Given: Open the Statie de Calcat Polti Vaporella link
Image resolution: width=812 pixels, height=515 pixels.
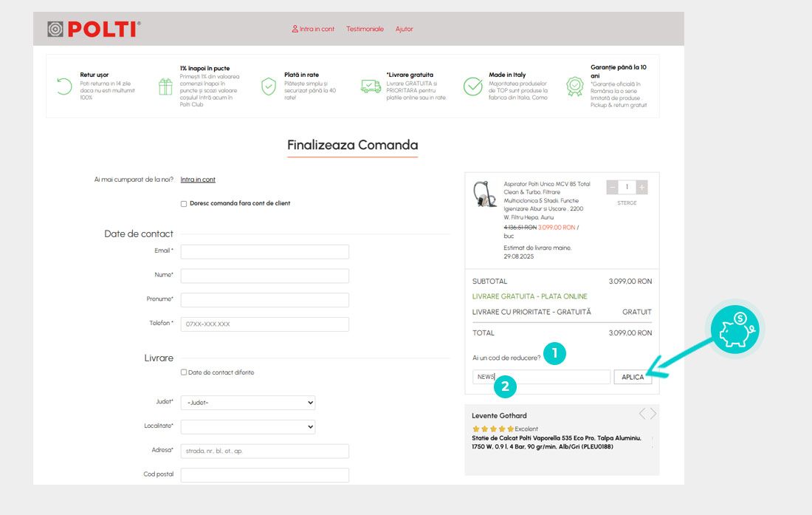Looking at the screenshot, I should [557, 442].
